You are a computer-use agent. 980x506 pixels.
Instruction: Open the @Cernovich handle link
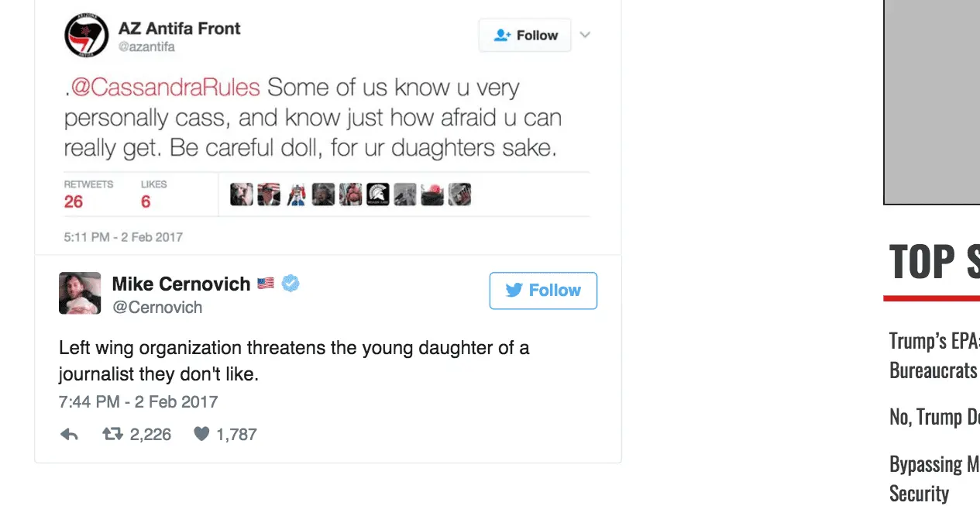157,308
